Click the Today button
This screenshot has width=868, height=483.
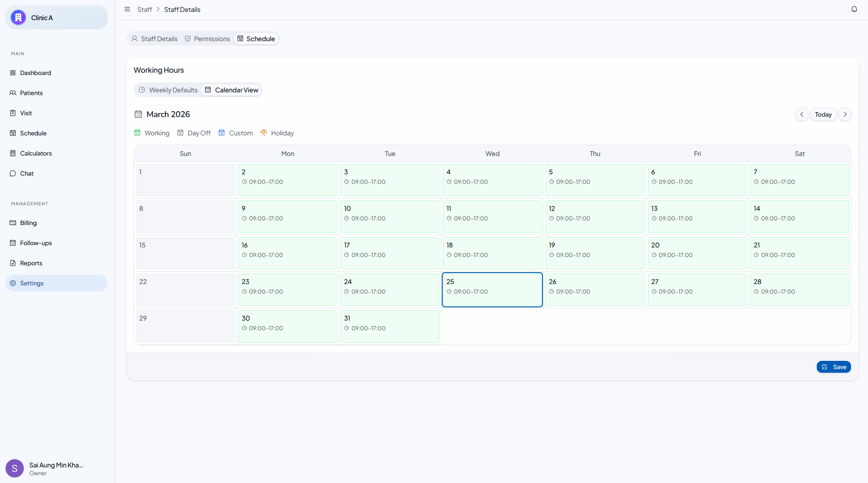pyautogui.click(x=823, y=114)
